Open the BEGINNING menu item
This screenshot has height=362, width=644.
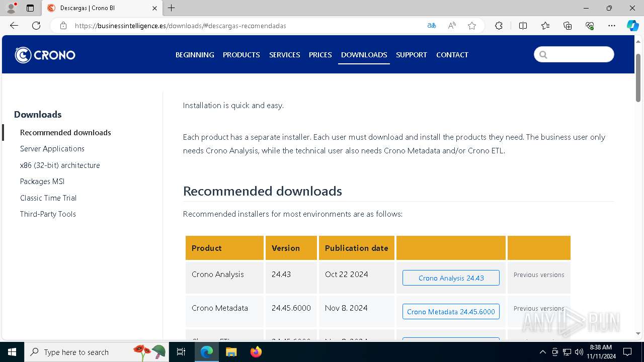(195, 55)
